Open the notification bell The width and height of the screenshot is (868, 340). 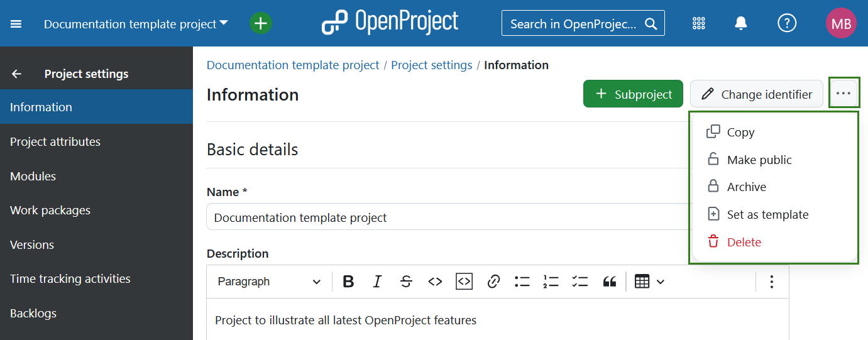pos(741,24)
